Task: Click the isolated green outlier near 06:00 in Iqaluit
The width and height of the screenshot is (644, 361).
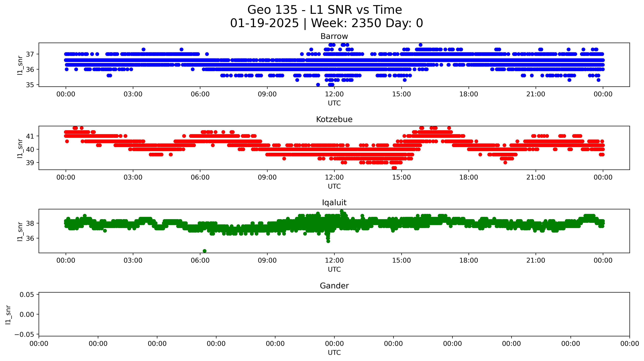Action: click(x=205, y=251)
